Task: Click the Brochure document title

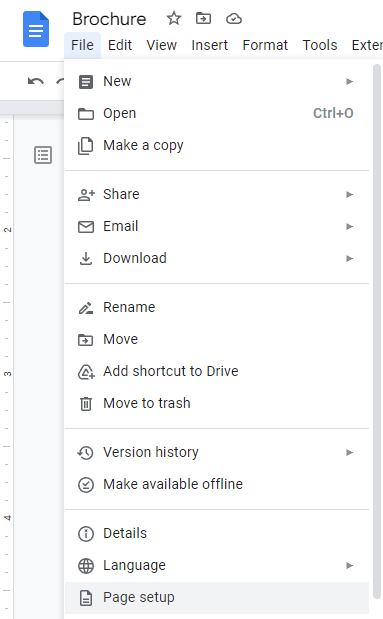Action: pyautogui.click(x=109, y=19)
